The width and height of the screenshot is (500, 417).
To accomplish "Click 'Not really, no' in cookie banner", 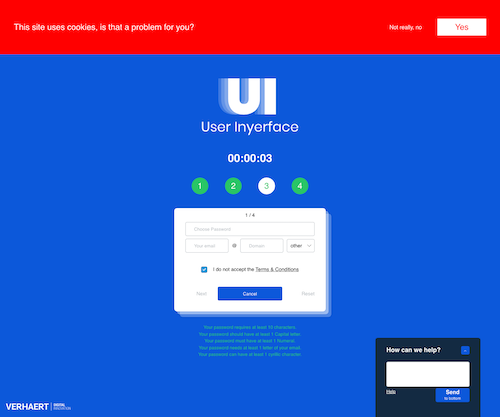I will [x=405, y=27].
